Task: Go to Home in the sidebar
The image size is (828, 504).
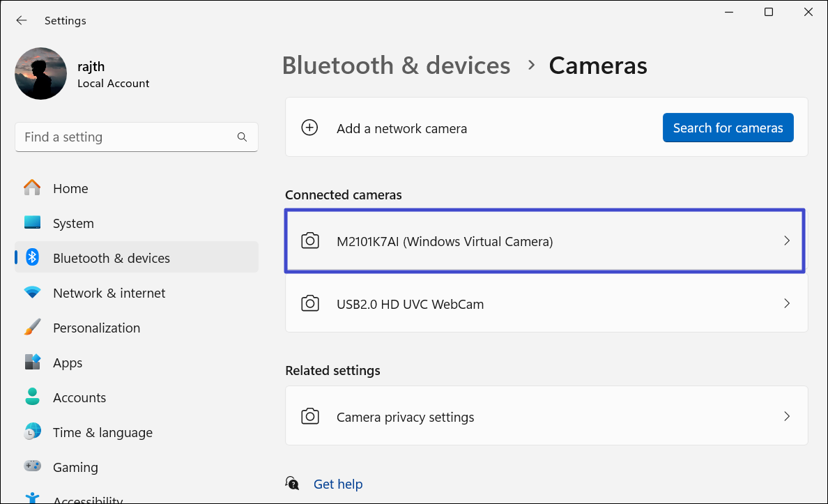Action: coord(70,188)
